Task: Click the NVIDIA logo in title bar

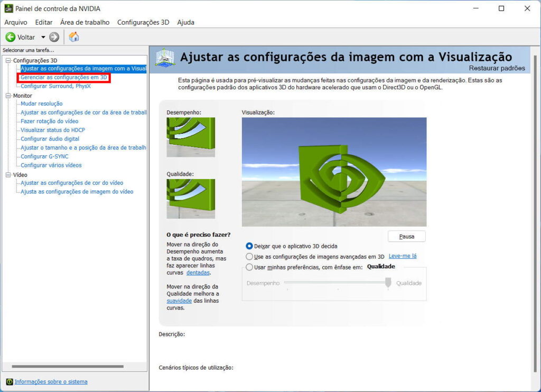Action: click(8, 8)
